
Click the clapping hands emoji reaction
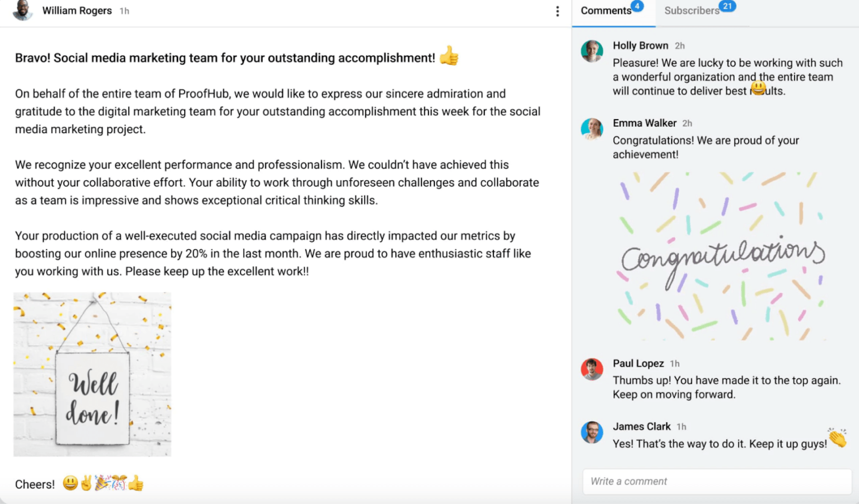click(837, 438)
